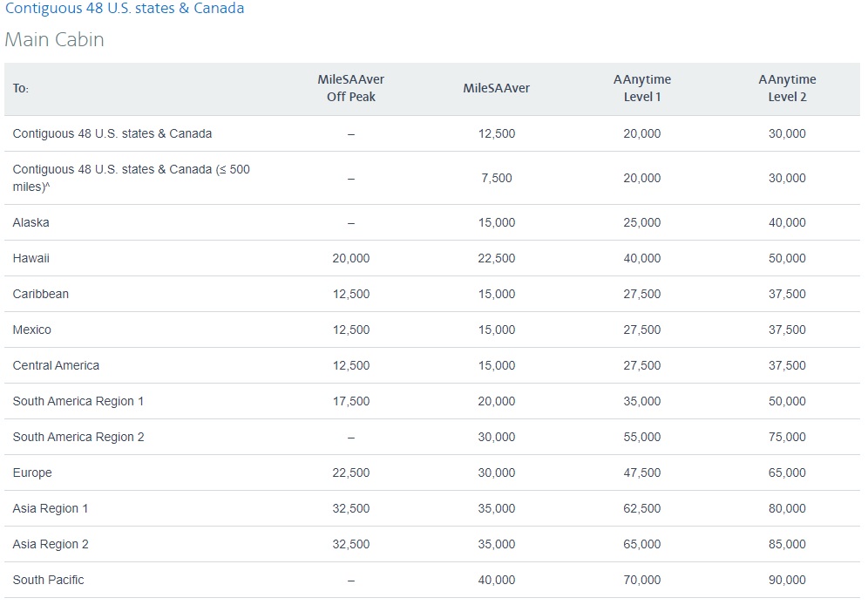Select South America Region 2 label
868x605 pixels.
(x=78, y=437)
